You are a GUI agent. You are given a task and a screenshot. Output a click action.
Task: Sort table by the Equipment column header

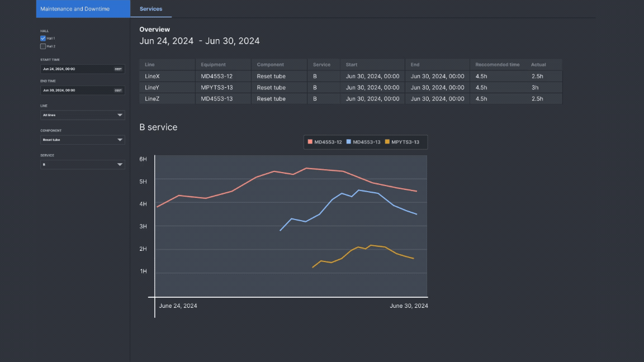(x=214, y=65)
